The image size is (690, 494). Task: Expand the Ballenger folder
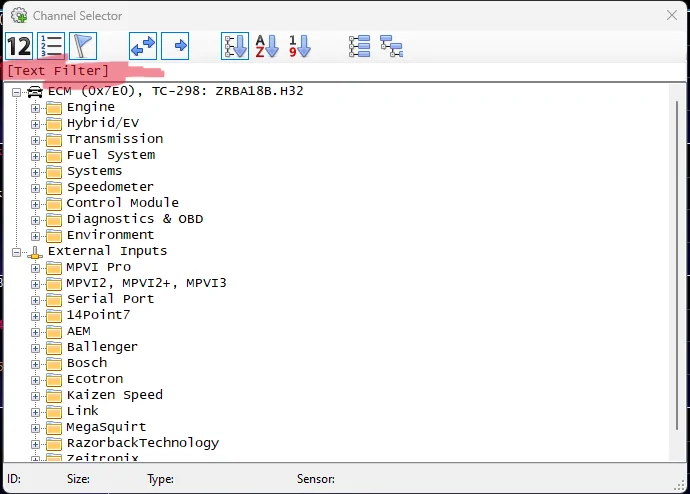[35, 348]
